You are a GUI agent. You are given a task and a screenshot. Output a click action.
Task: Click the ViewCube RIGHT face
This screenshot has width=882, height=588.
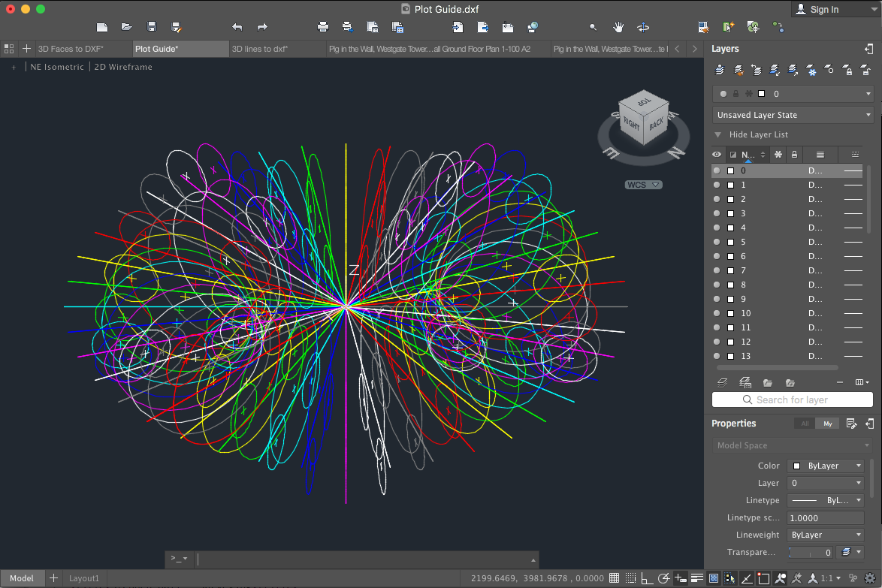click(x=630, y=124)
